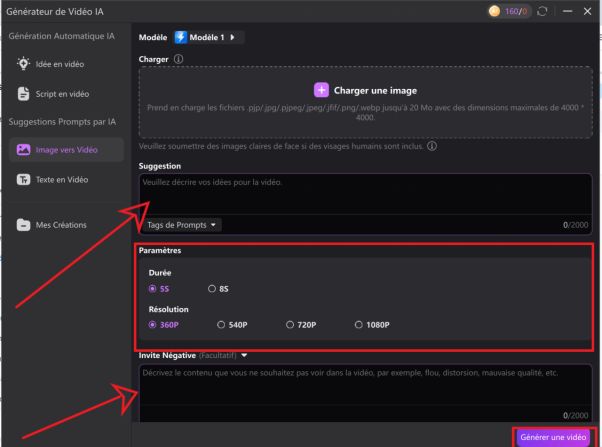Open the Mes Créations section
The width and height of the screenshot is (602, 447).
pyautogui.click(x=60, y=225)
